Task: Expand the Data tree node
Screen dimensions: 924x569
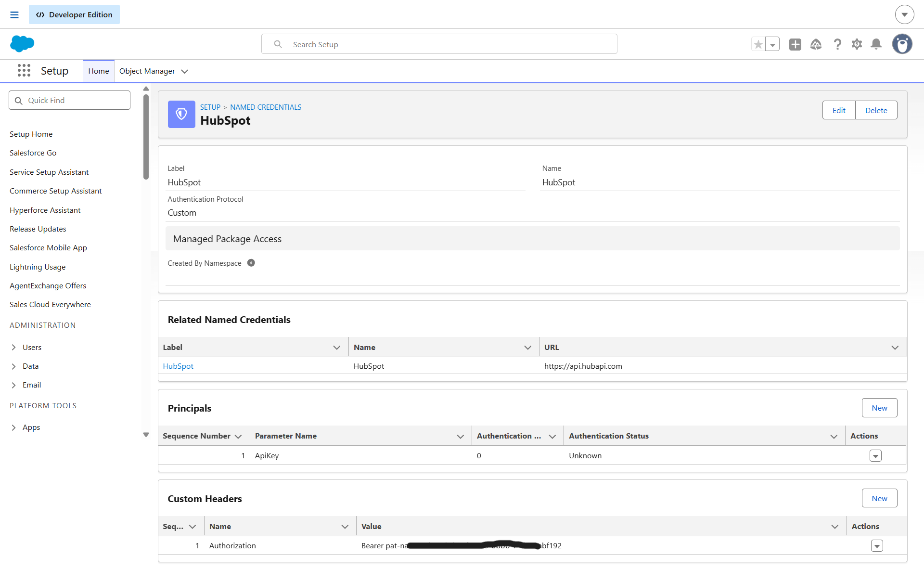Action: (13, 366)
